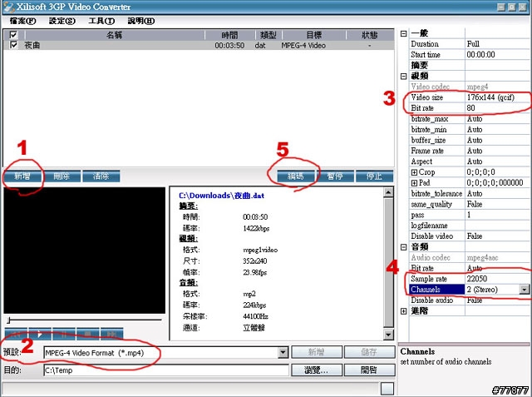Click the 開啟 open folder button
532x397 pixels.
pos(369,370)
